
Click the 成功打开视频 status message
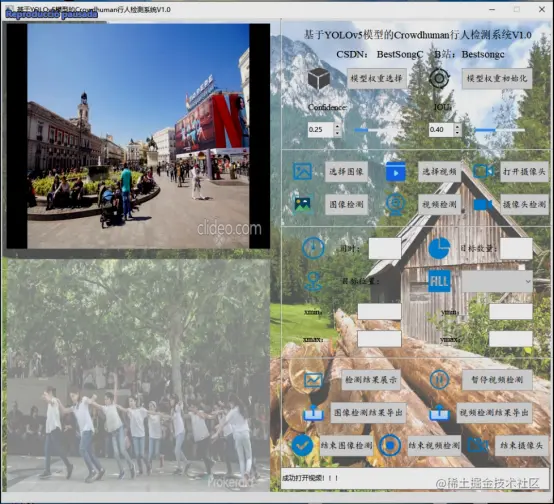(x=310, y=478)
